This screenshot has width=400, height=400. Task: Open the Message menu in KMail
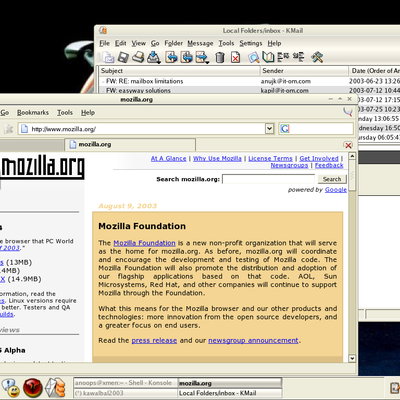click(200, 43)
